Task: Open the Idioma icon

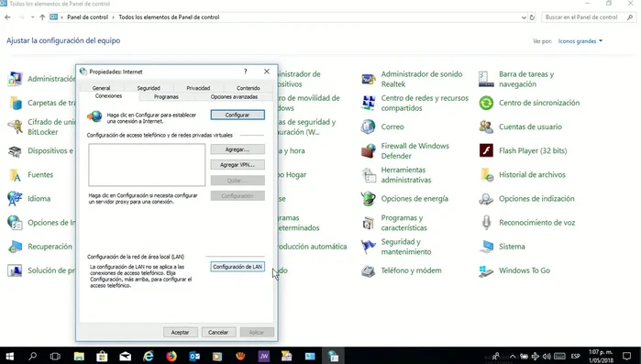Action: tap(15, 199)
